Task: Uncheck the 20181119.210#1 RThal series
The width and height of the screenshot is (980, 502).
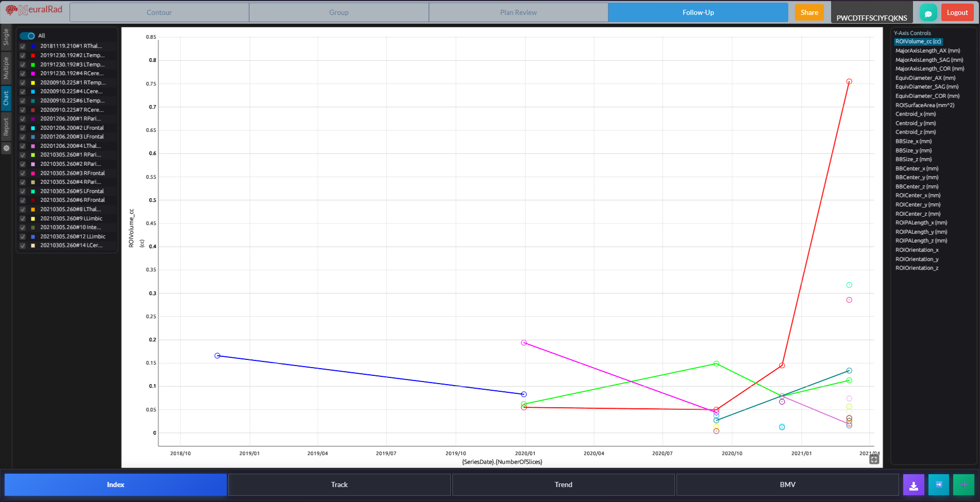Action: pyautogui.click(x=22, y=46)
